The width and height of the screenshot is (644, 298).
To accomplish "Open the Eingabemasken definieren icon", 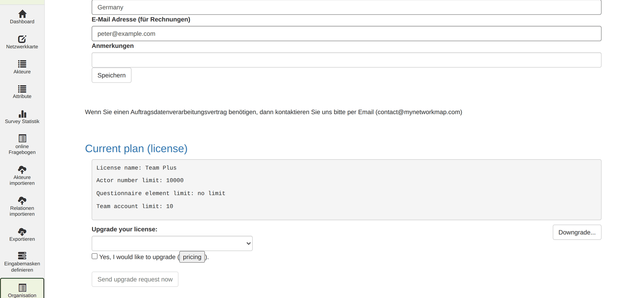I will (x=22, y=256).
